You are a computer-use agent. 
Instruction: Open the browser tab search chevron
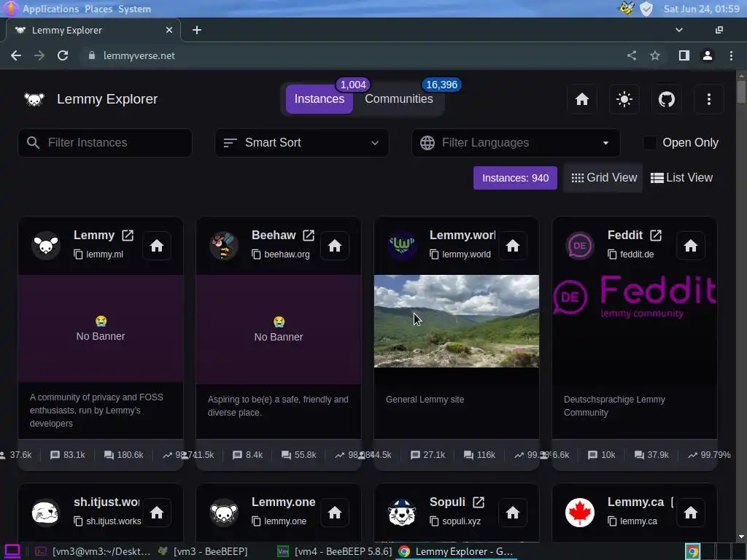pos(679,30)
